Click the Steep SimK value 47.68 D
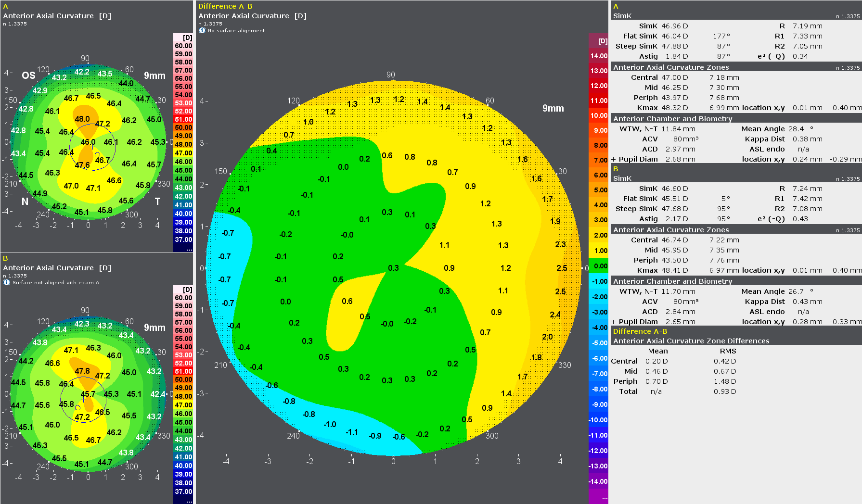 pyautogui.click(x=674, y=209)
